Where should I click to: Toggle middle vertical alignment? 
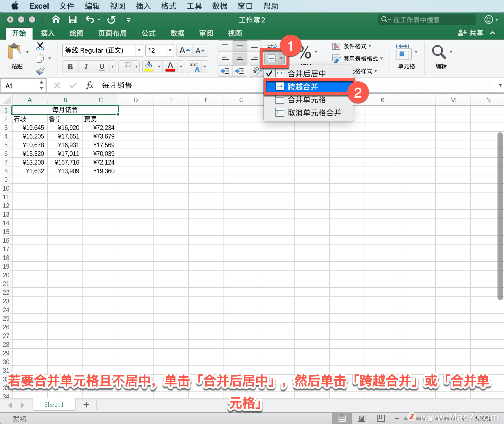pos(240,46)
